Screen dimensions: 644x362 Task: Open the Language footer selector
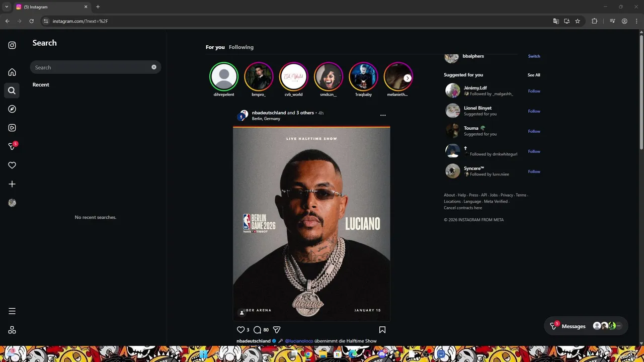(472, 202)
